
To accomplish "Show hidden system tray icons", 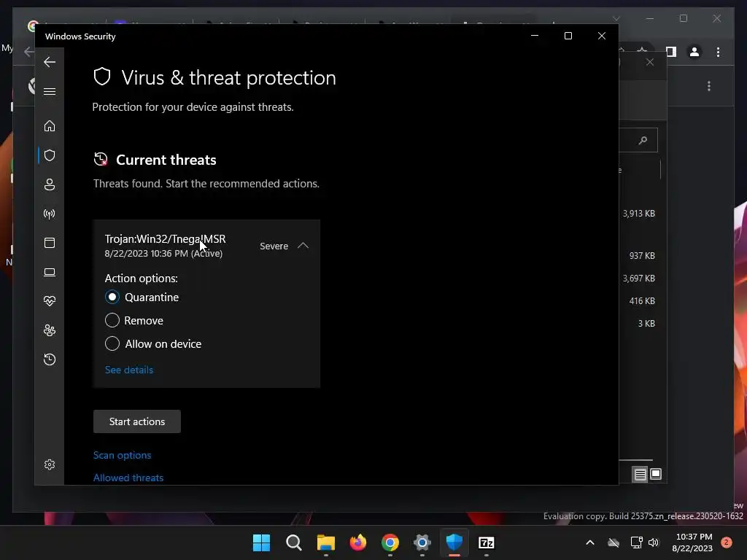I will pos(589,542).
